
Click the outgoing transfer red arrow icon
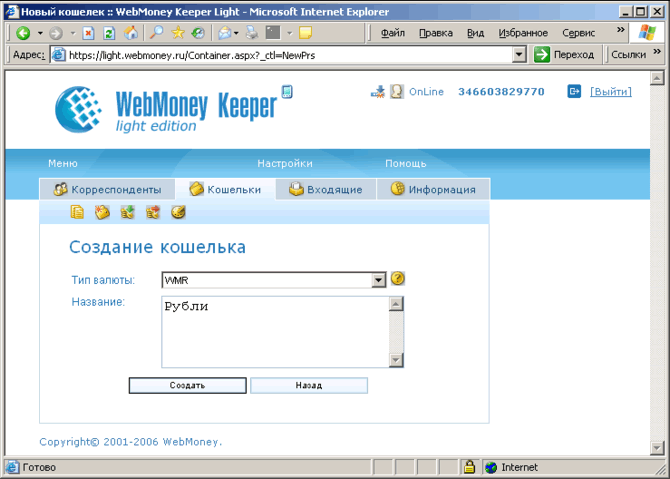tap(153, 212)
